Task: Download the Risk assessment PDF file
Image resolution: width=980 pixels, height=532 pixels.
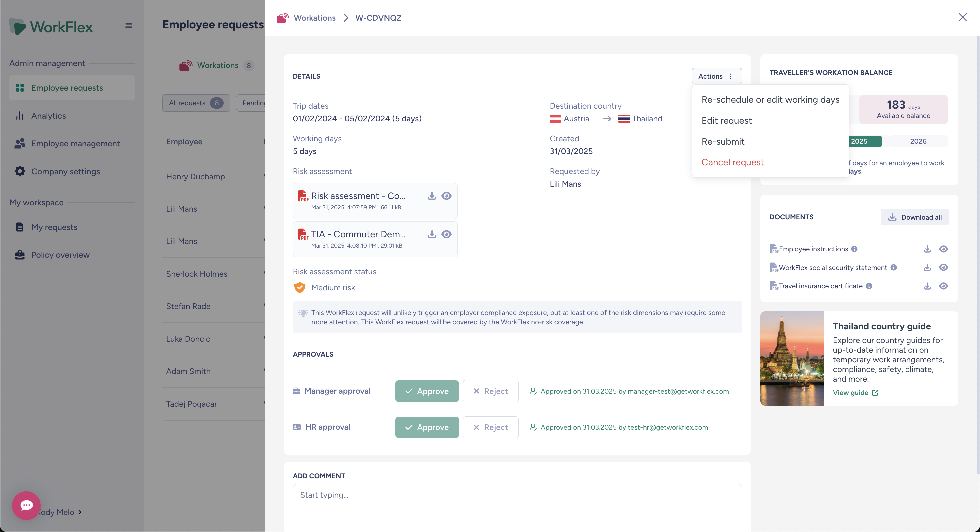Action: click(x=431, y=196)
